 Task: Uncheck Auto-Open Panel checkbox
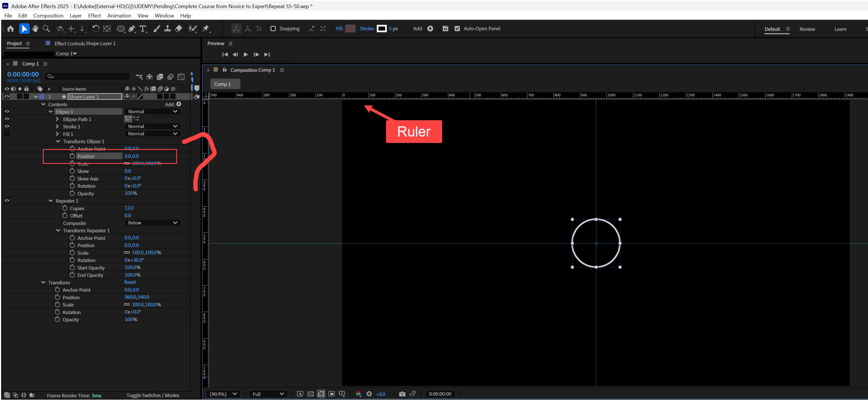point(457,29)
